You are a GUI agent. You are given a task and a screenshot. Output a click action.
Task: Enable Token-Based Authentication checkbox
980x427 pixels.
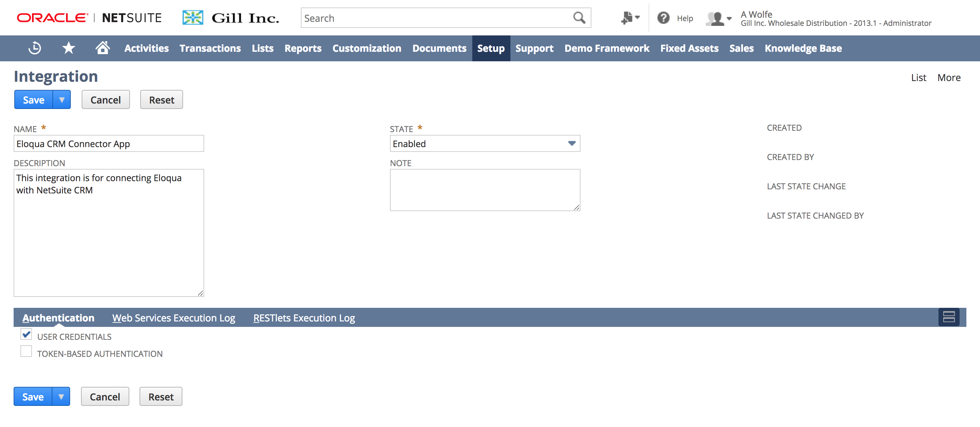(26, 352)
